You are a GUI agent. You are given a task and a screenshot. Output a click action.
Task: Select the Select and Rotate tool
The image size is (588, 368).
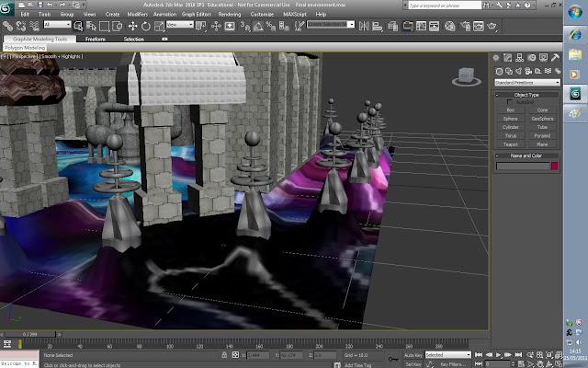146,26
